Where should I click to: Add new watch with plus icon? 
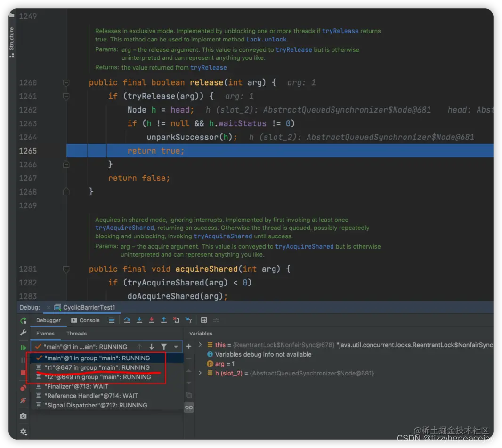(189, 347)
